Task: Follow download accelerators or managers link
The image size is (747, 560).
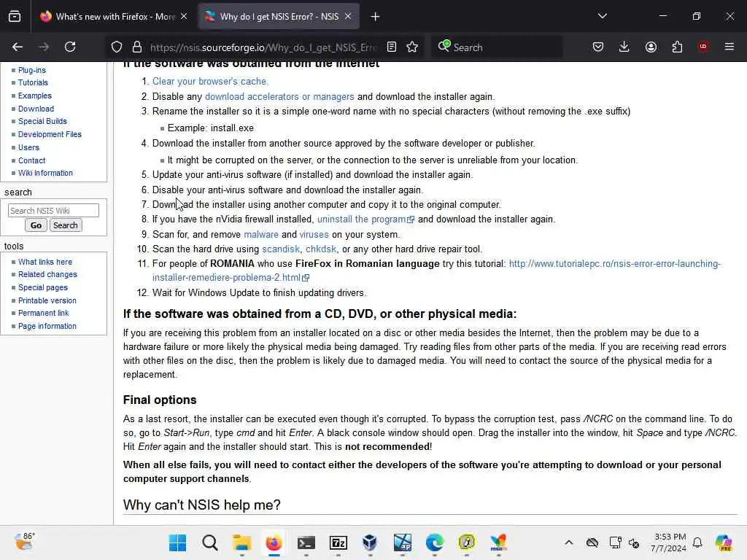Action: tap(279, 97)
